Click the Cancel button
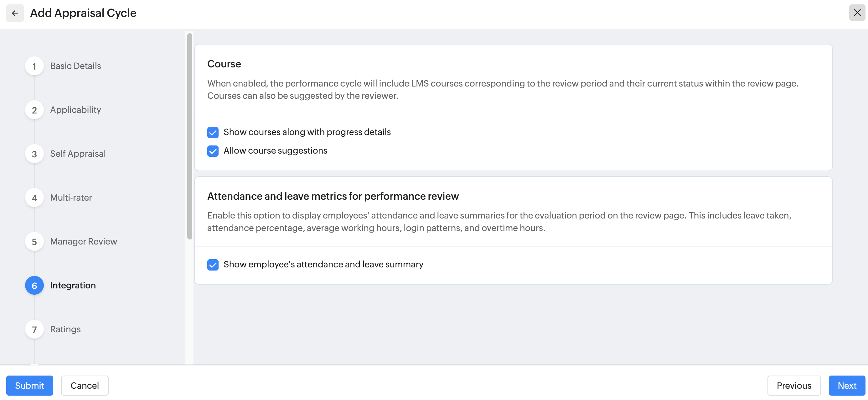Image resolution: width=868 pixels, height=400 pixels. click(x=85, y=385)
